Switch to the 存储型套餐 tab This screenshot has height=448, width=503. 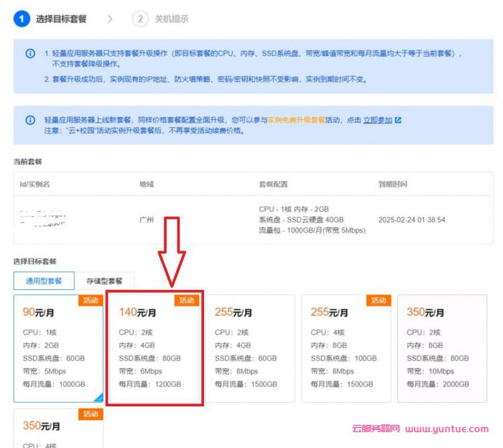[x=104, y=281]
